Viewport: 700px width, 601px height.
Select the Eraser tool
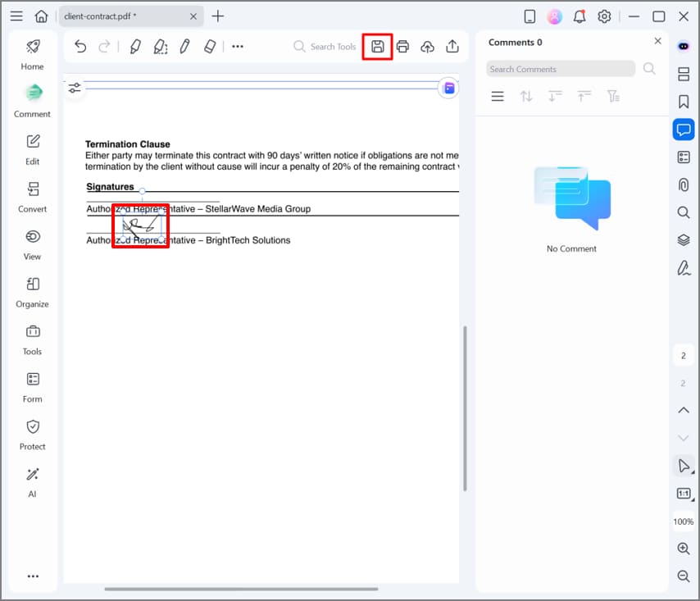[x=209, y=47]
